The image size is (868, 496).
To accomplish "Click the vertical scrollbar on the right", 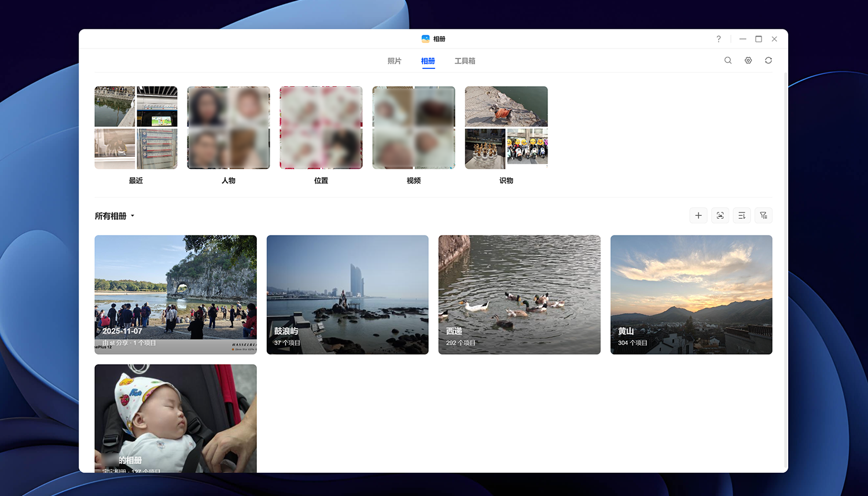I will point(785,270).
